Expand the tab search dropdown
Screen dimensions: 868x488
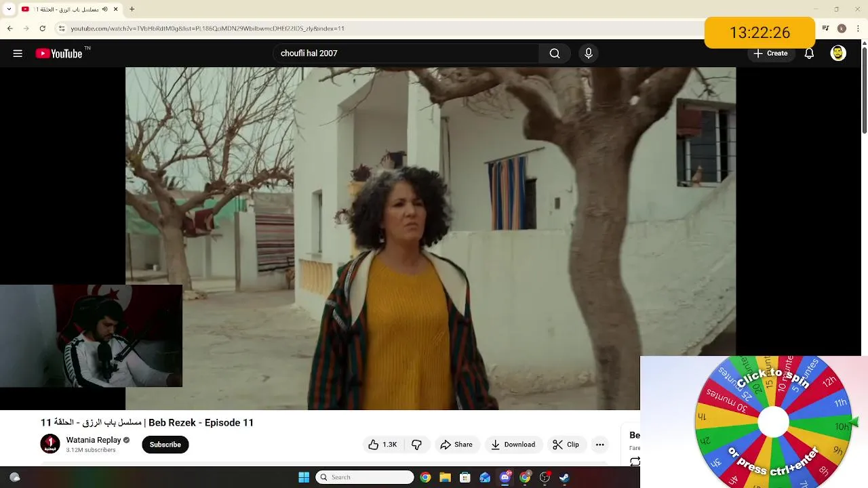click(x=9, y=9)
